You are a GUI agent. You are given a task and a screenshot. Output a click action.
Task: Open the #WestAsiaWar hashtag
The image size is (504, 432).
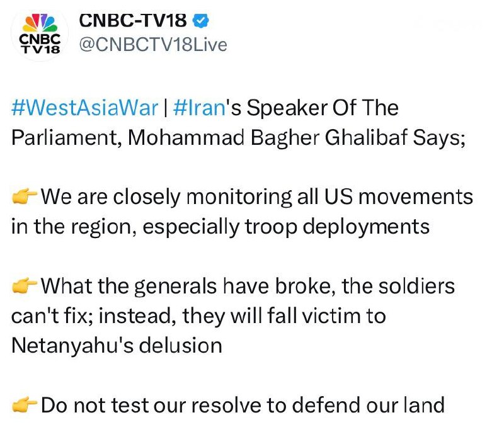tap(84, 108)
